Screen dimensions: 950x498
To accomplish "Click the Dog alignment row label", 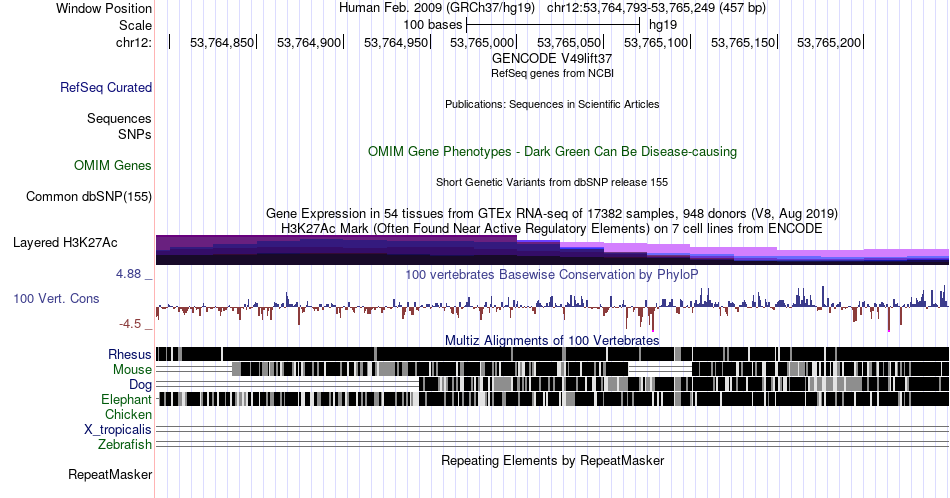I will coord(141,385).
